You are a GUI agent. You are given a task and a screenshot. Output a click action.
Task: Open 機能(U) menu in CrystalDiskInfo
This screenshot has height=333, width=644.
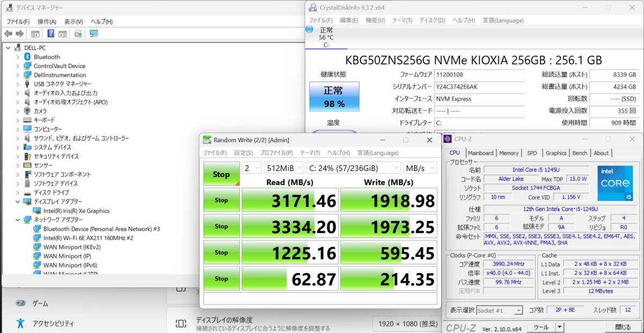[375, 20]
